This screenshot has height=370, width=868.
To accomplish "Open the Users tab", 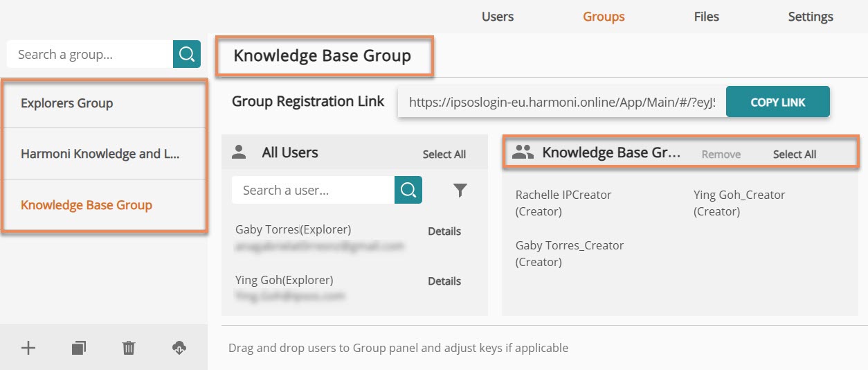I will [498, 17].
